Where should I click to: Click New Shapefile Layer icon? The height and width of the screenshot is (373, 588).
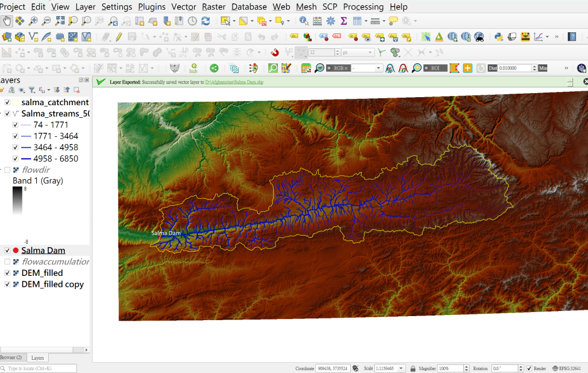tap(33, 37)
